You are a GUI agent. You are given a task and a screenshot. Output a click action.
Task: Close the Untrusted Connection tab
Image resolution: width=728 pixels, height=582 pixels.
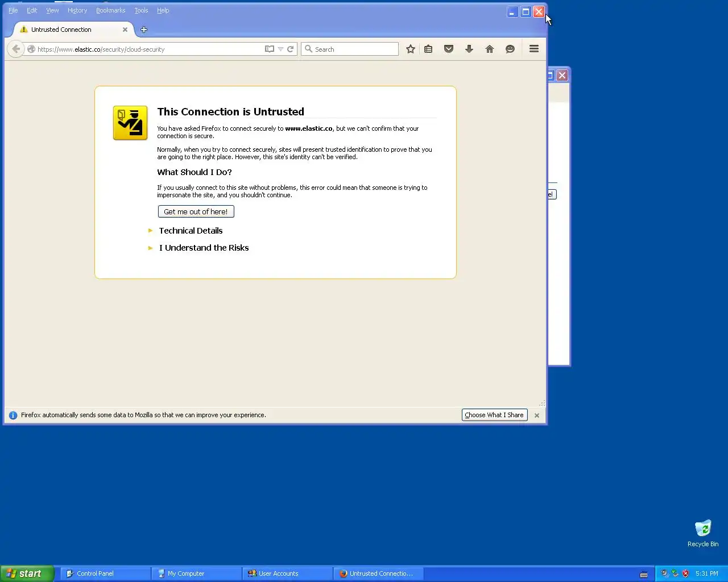click(125, 30)
